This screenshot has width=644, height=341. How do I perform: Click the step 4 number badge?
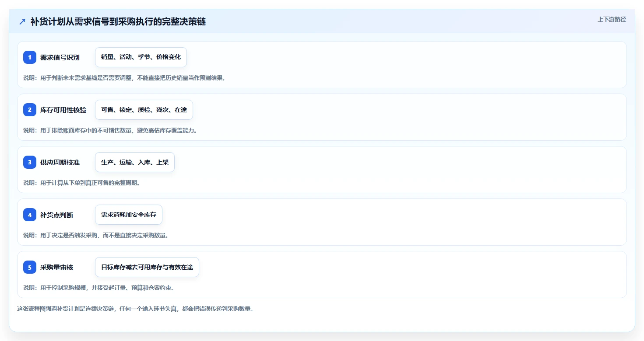30,215
